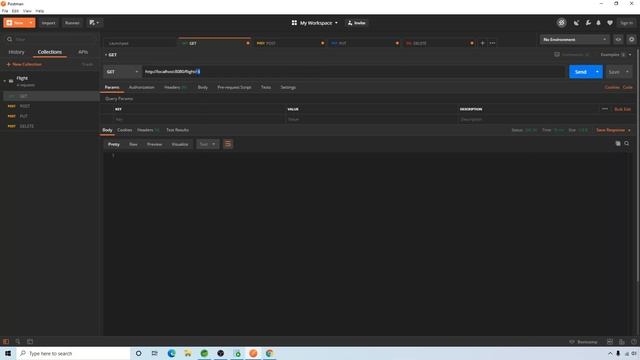Switch to the History sidebar tab
This screenshot has height=360, width=640.
(16, 52)
